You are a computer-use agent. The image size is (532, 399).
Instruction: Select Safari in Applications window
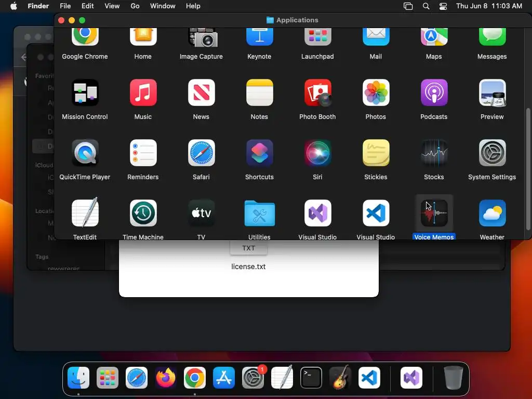(x=201, y=153)
